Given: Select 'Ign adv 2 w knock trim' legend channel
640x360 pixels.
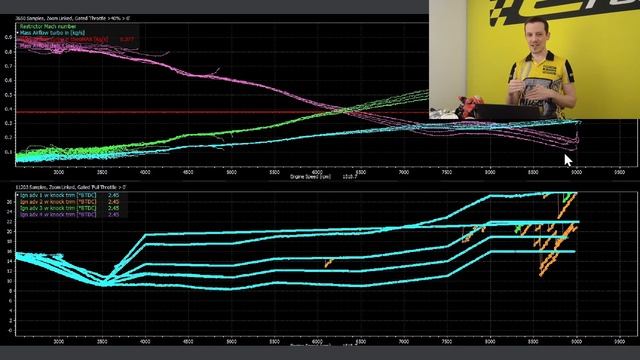Looking at the screenshot, I should (x=58, y=202).
